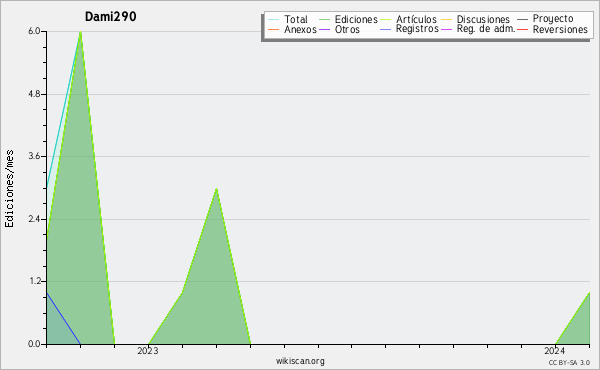Click the 2024 x-axis label

pyautogui.click(x=554, y=351)
